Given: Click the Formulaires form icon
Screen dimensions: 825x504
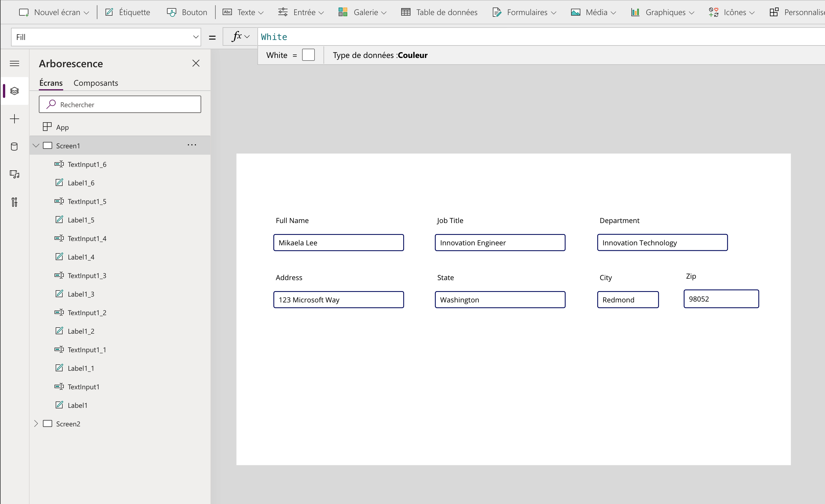Looking at the screenshot, I should point(497,12).
